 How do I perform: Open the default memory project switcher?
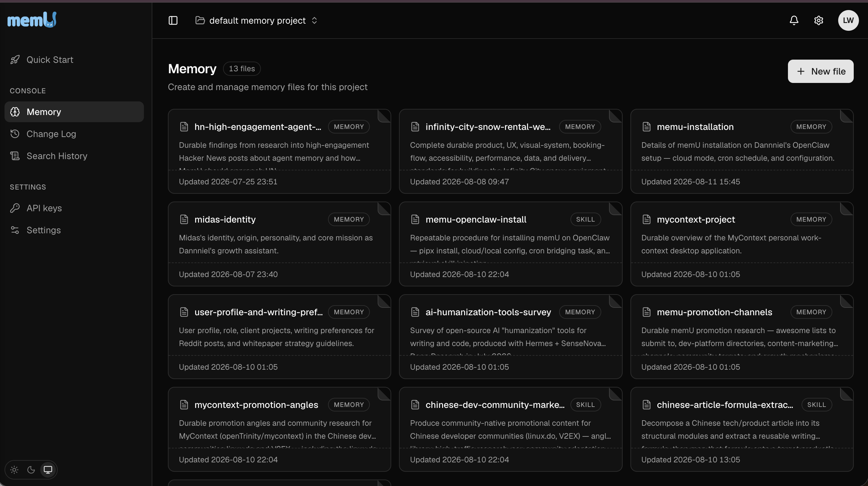pyautogui.click(x=256, y=20)
